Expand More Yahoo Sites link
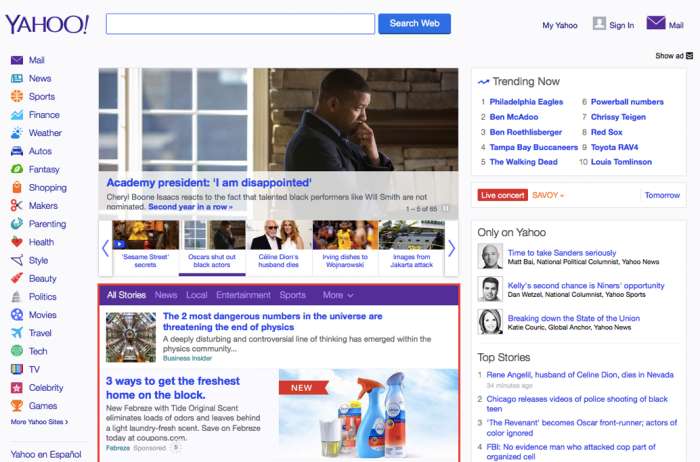The image size is (700, 462). [x=39, y=422]
